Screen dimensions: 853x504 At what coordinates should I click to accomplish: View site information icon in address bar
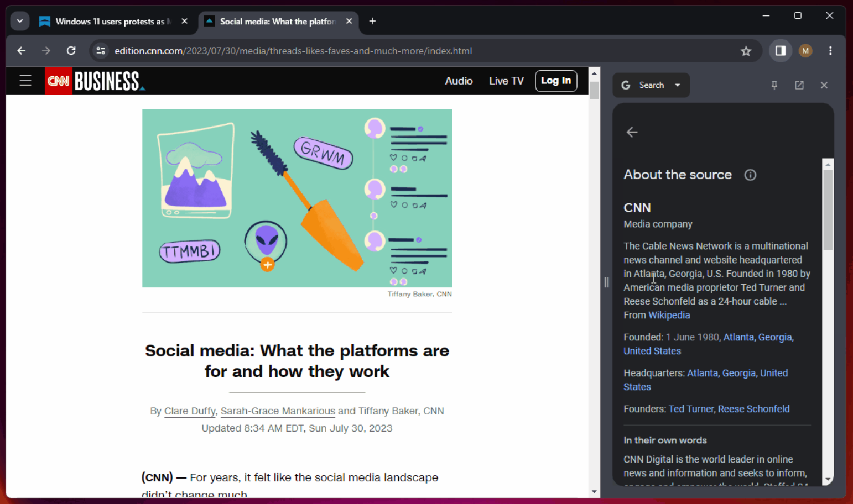tap(101, 51)
